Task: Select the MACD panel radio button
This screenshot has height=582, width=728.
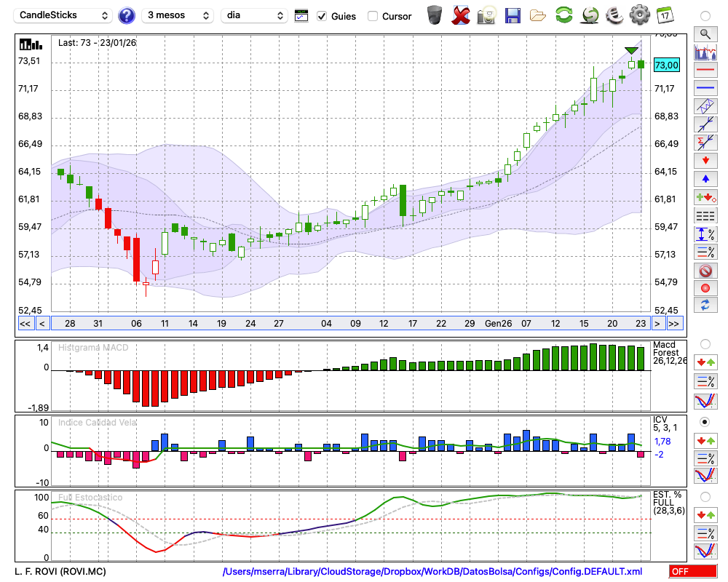Action: pyautogui.click(x=705, y=343)
